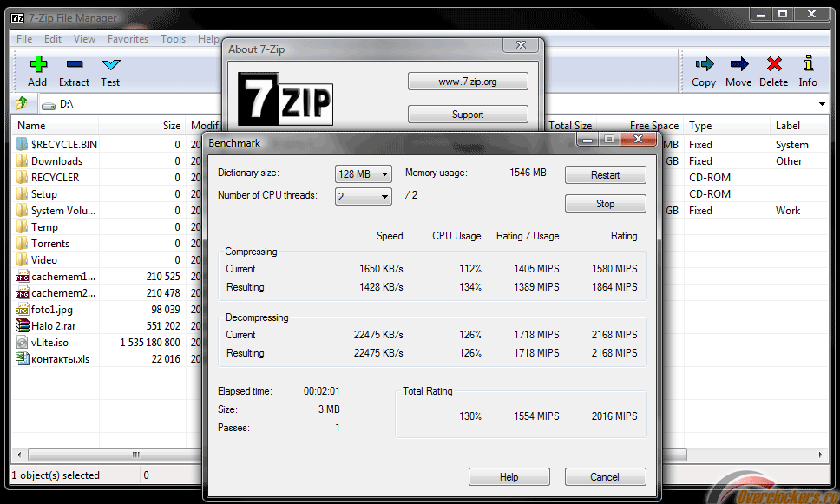Click the red Delete toolbar icon

click(774, 64)
